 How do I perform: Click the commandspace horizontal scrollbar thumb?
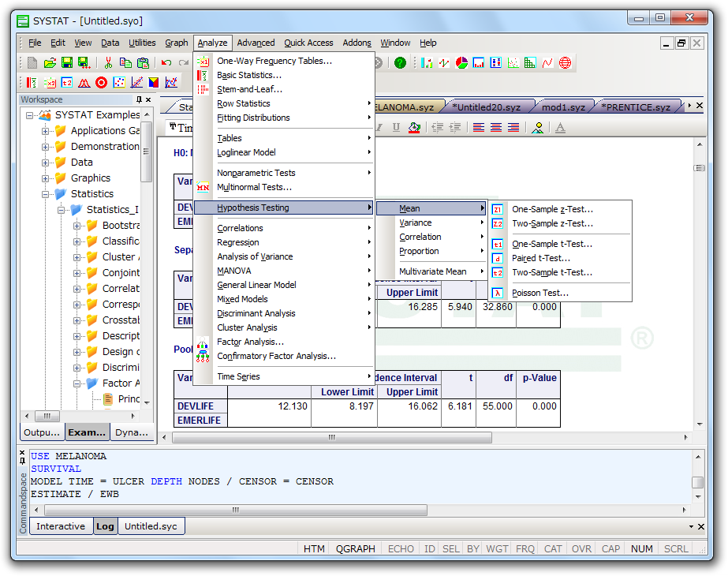pos(236,510)
